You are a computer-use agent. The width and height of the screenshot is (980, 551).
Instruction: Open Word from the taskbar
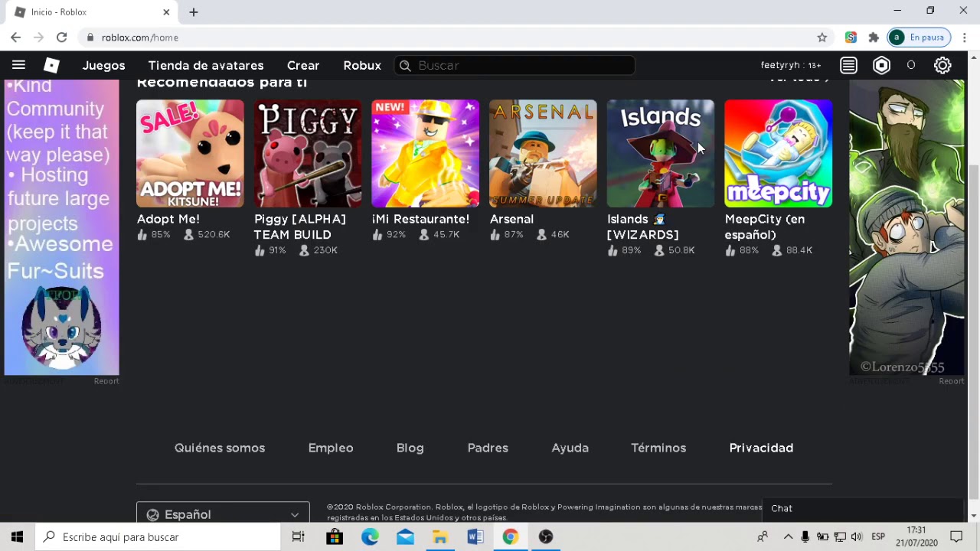click(475, 536)
